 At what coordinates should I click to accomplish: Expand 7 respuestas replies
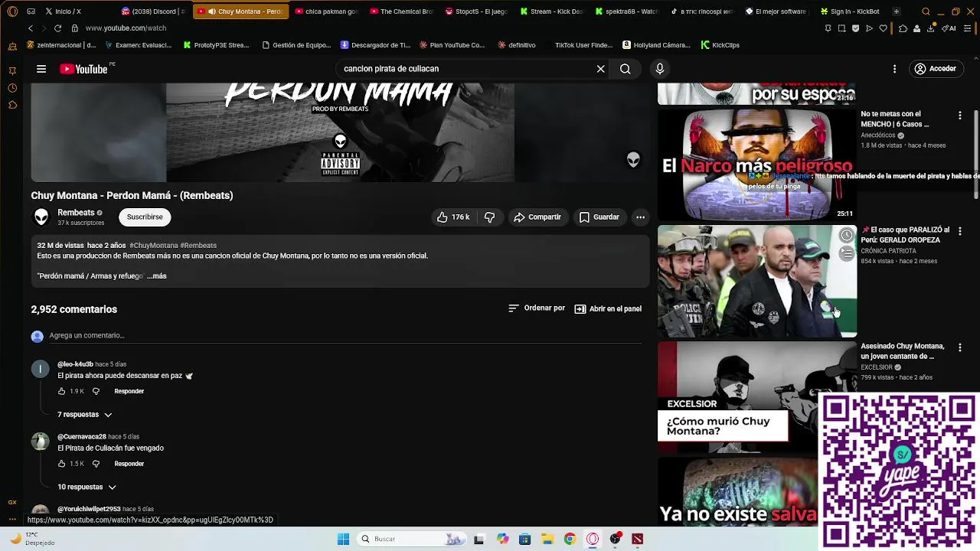[85, 415]
